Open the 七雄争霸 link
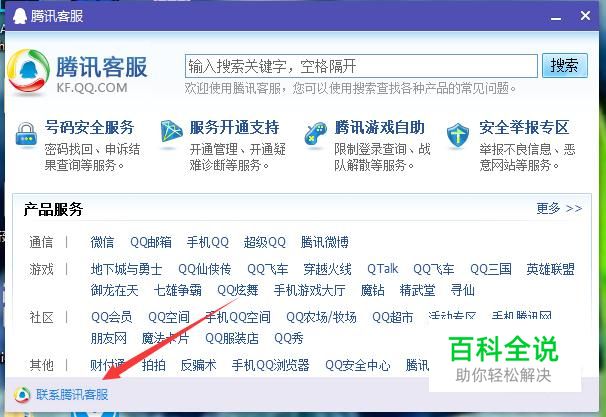 178,290
